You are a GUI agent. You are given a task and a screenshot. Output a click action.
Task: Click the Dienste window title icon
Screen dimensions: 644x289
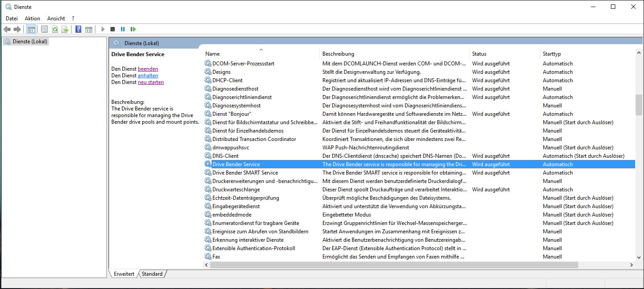pos(8,7)
